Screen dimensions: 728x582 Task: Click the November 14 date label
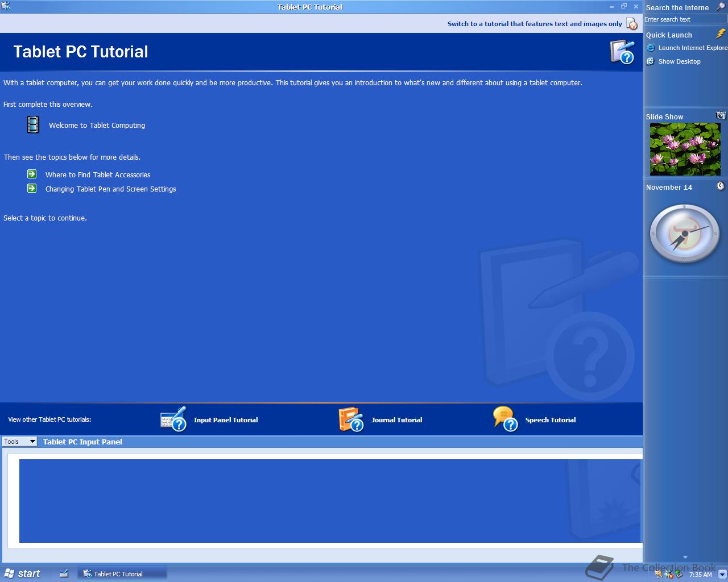(669, 187)
